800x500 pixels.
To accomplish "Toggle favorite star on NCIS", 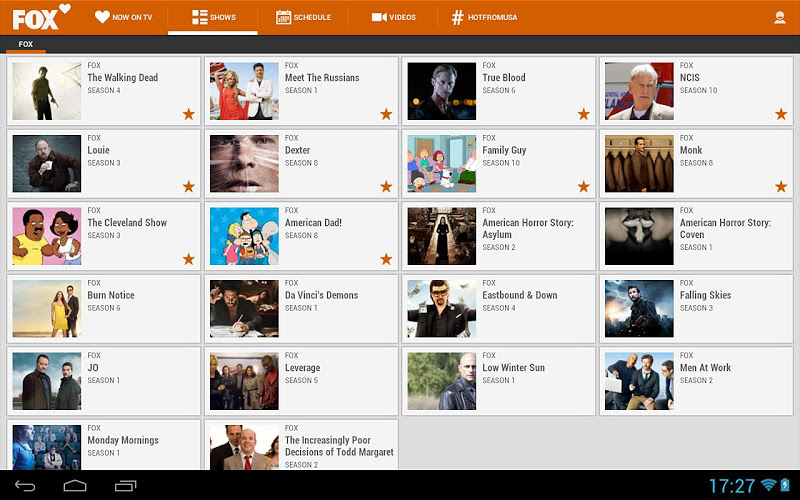I will click(781, 114).
